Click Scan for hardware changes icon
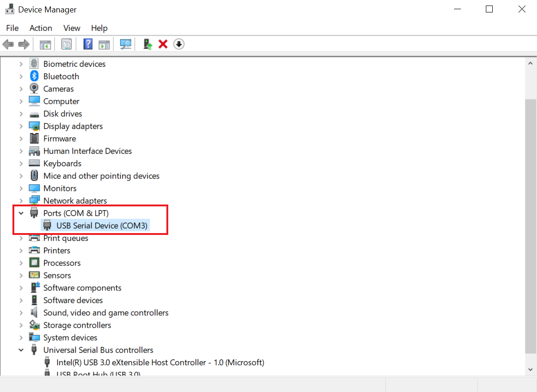This screenshot has width=537, height=392. click(125, 44)
